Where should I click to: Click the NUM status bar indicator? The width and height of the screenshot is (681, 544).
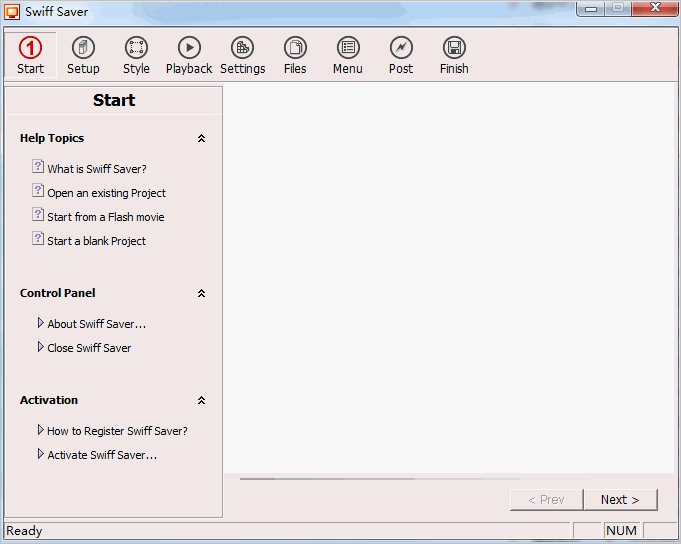click(x=621, y=531)
